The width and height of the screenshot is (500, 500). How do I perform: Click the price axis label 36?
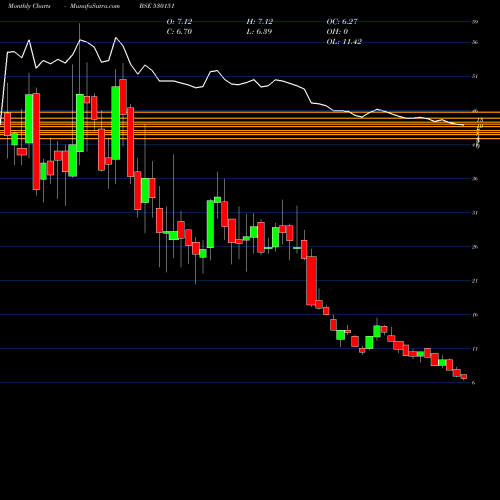coord(475,179)
